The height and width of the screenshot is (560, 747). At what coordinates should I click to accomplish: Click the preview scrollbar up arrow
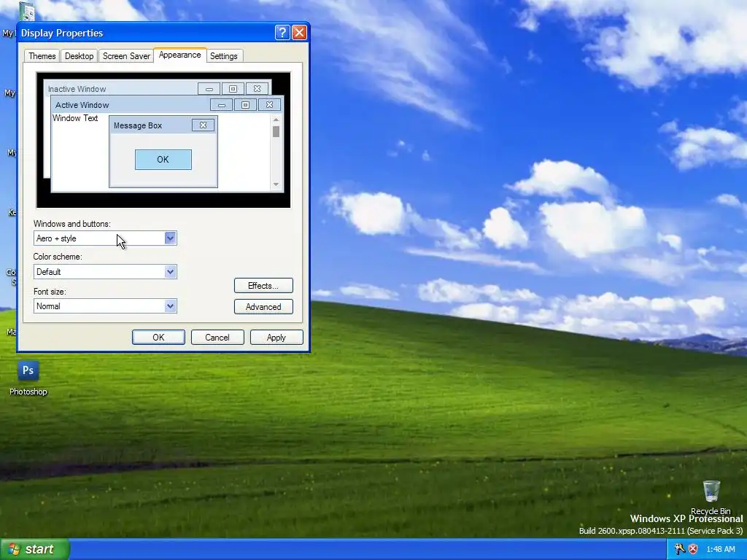pyautogui.click(x=276, y=120)
